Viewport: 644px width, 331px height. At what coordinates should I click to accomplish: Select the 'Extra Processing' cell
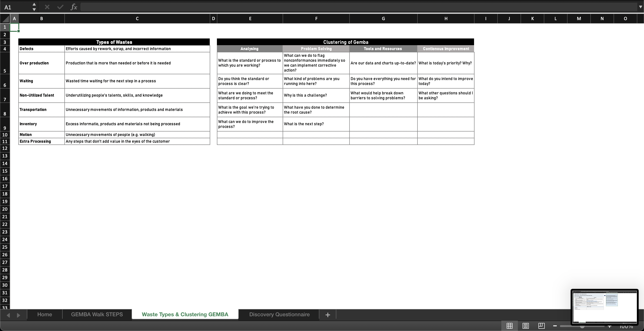click(x=42, y=141)
